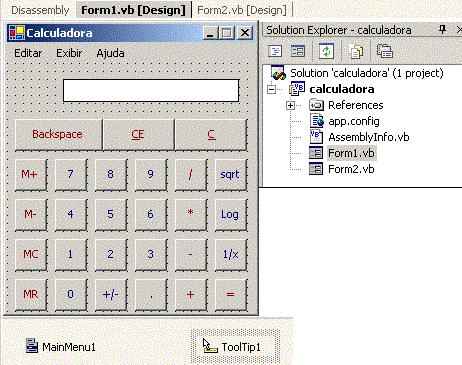462x365 pixels.
Task: Click the decimal point button
Action: [151, 295]
